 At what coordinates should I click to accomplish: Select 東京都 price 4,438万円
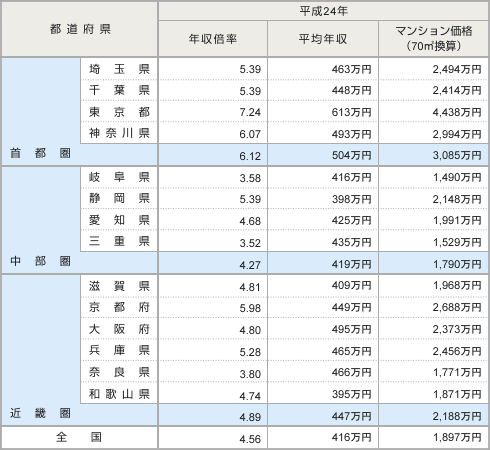coord(457,112)
